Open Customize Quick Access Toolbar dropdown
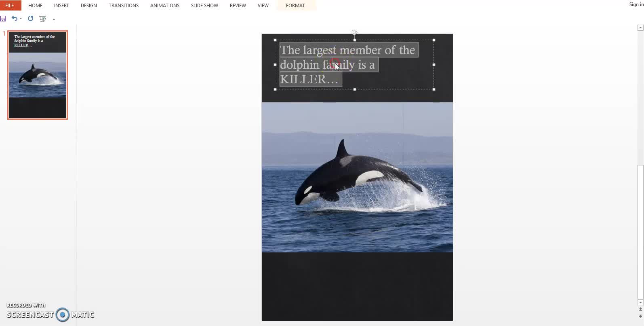The height and width of the screenshot is (326, 644). [54, 19]
